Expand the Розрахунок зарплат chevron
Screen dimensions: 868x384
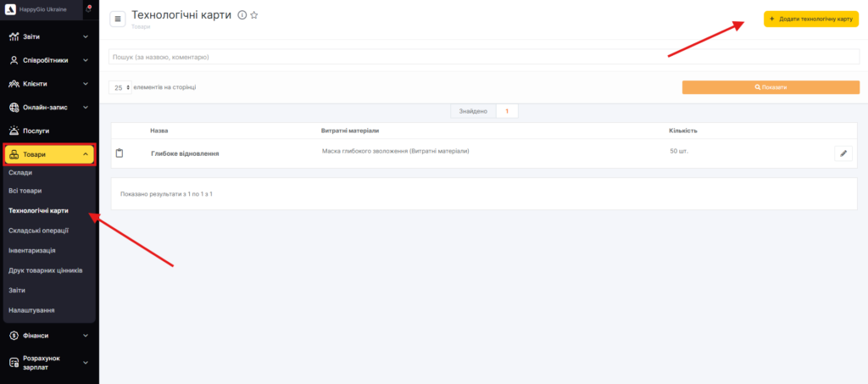[x=86, y=363]
